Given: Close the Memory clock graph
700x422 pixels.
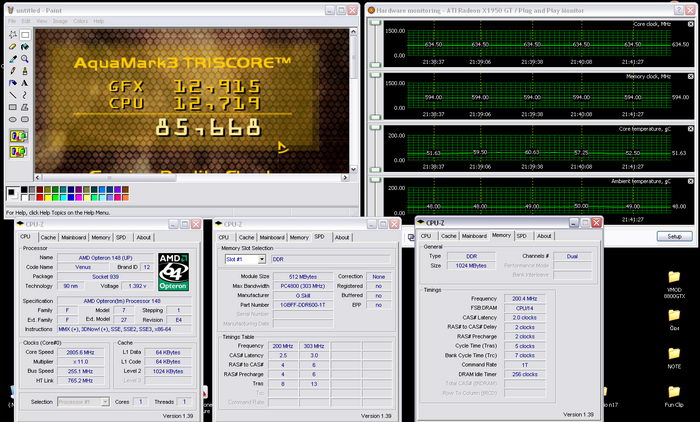Looking at the screenshot, I should click(x=691, y=77).
